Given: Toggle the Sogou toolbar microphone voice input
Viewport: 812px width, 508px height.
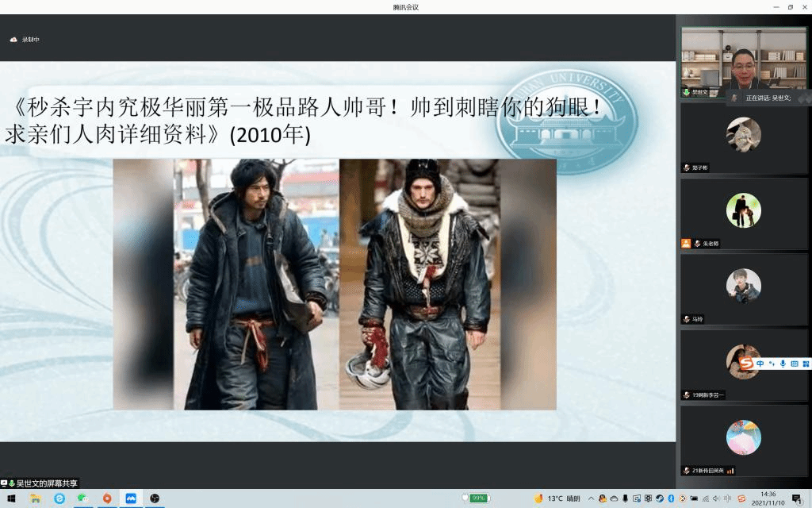Looking at the screenshot, I should 783,363.
